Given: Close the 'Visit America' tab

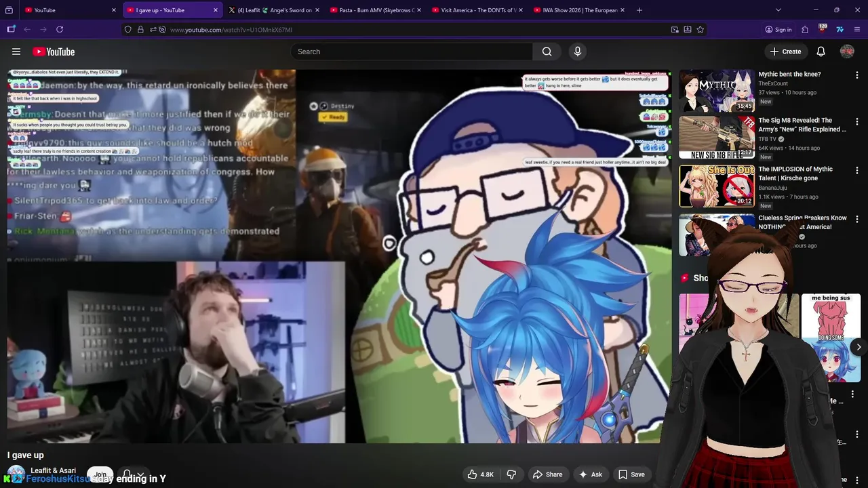Looking at the screenshot, I should (x=521, y=10).
